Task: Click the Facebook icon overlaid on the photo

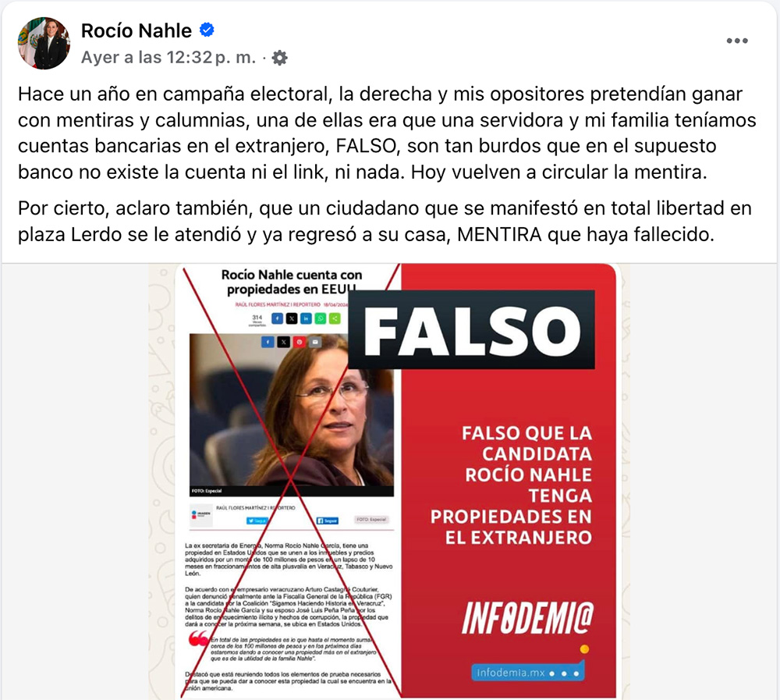Action: (x=268, y=342)
